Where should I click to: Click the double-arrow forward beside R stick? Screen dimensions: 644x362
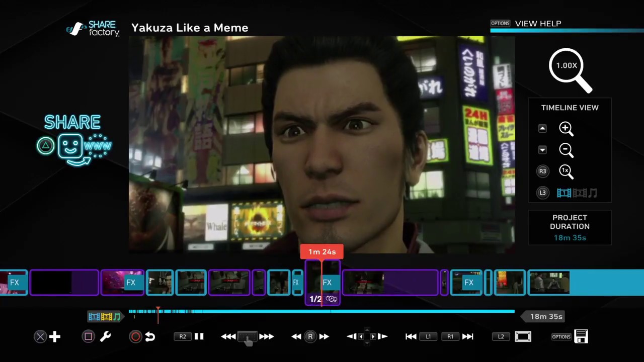pos(324,337)
